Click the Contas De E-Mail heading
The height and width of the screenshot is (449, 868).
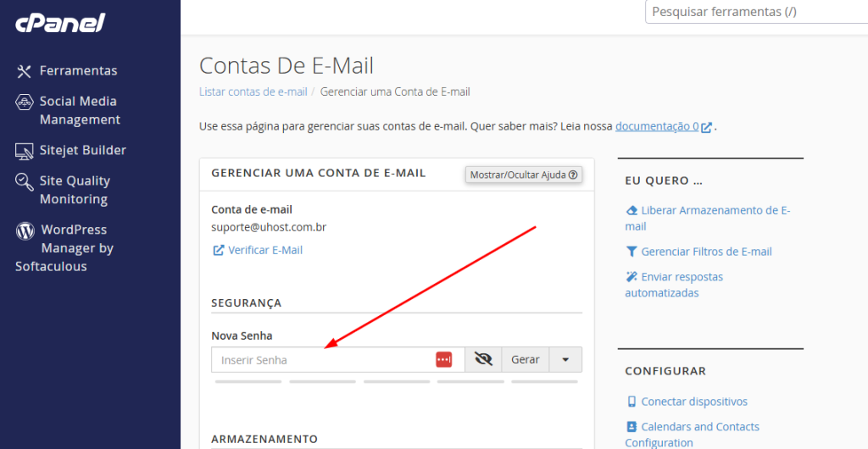pos(287,66)
